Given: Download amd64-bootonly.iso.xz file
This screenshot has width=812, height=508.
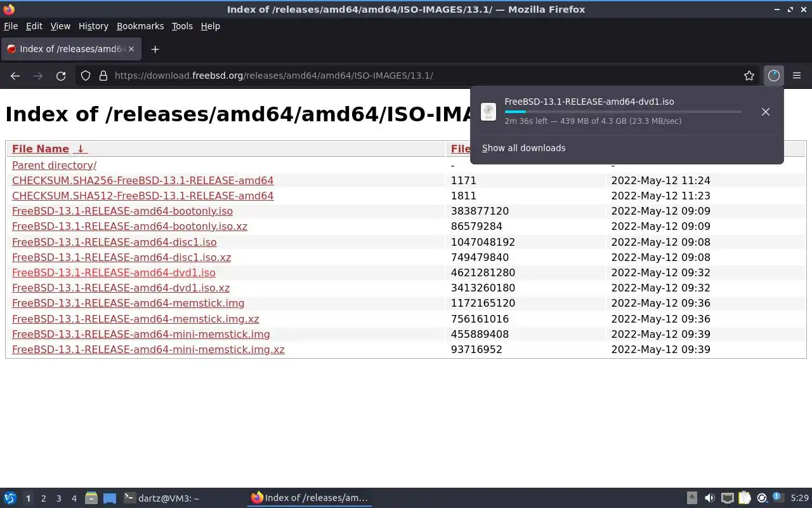Looking at the screenshot, I should pos(129,226).
